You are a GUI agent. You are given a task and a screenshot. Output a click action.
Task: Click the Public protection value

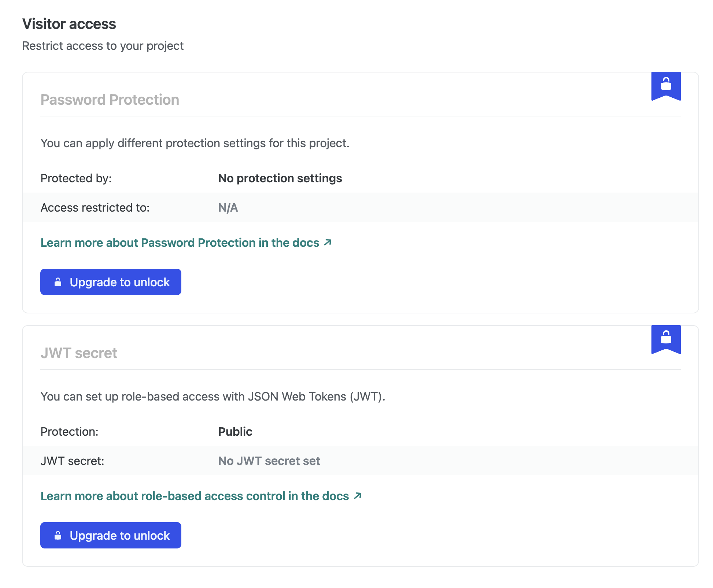click(235, 432)
